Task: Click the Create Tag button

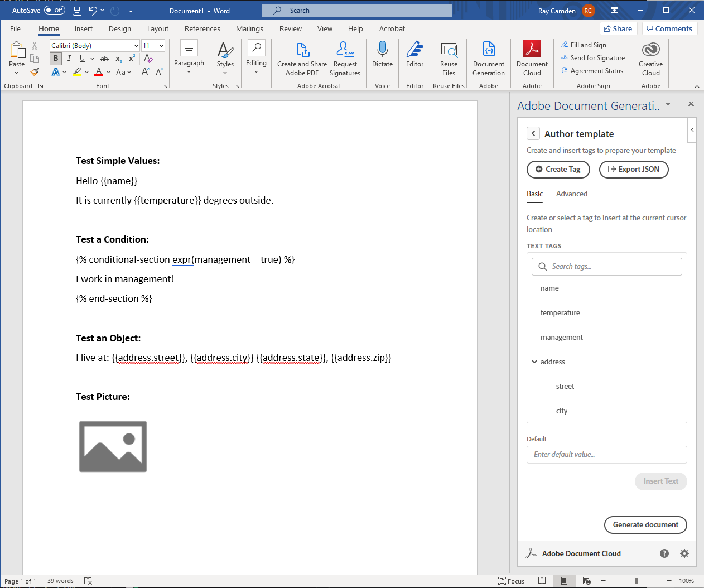Action: pos(558,170)
